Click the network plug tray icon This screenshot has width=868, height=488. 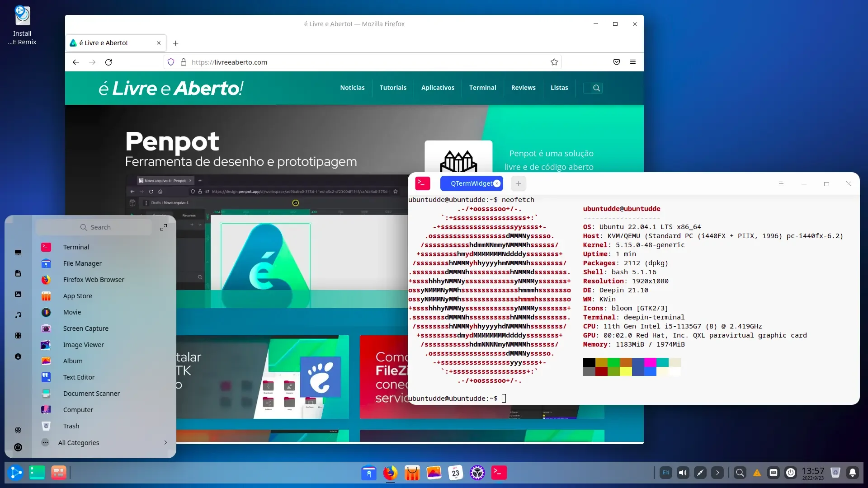click(700, 473)
